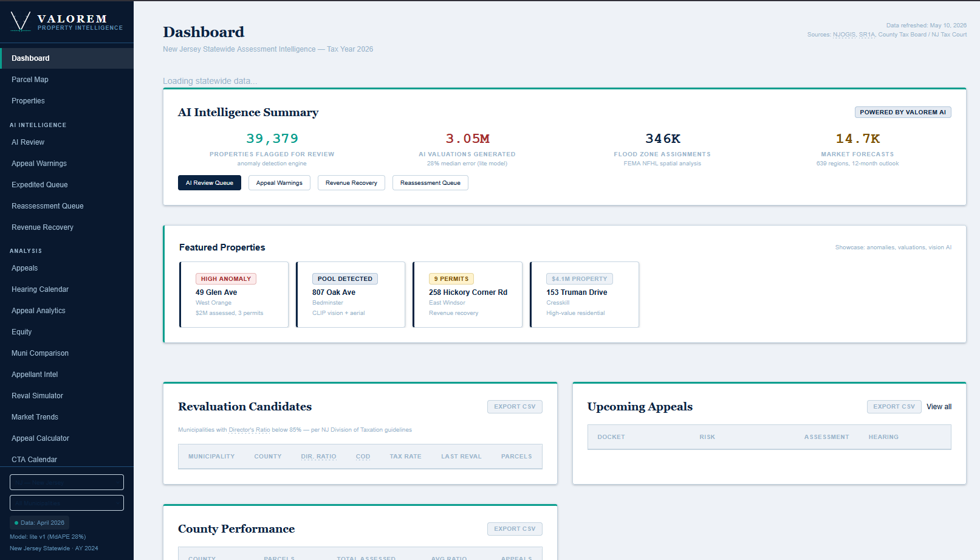This screenshot has width=980, height=560.
Task: Open Muni Comparison in the sidebar
Action: coord(67,353)
